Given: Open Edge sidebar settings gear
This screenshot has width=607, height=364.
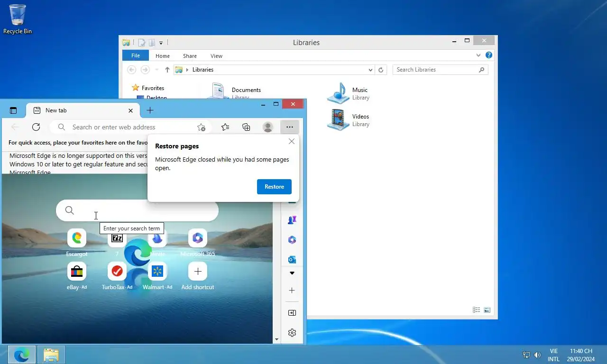Looking at the screenshot, I should (x=292, y=333).
